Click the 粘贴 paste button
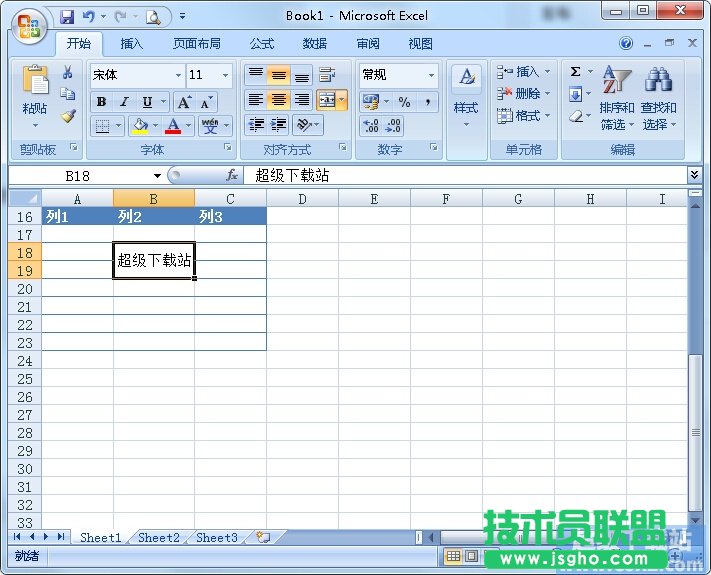 [x=35, y=95]
